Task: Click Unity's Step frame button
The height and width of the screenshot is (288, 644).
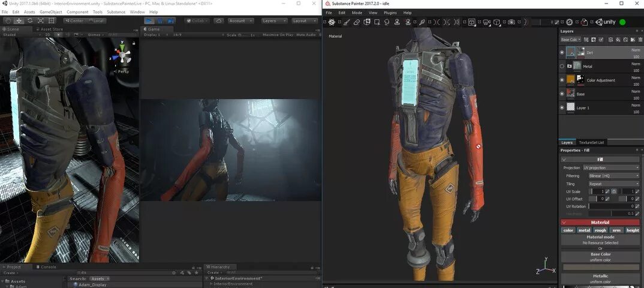Action: click(x=171, y=20)
